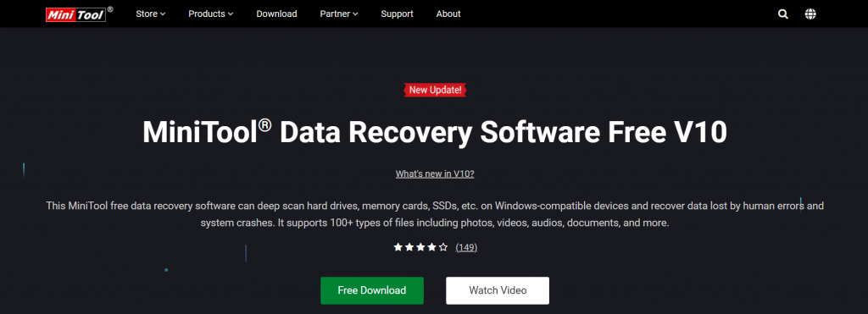Expand the Store dropdown menu

click(151, 14)
